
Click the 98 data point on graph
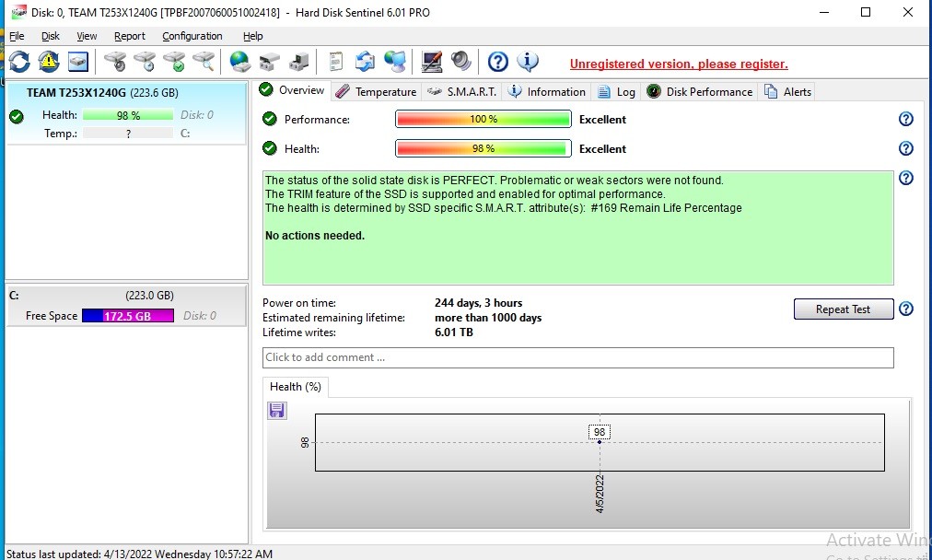coord(600,442)
